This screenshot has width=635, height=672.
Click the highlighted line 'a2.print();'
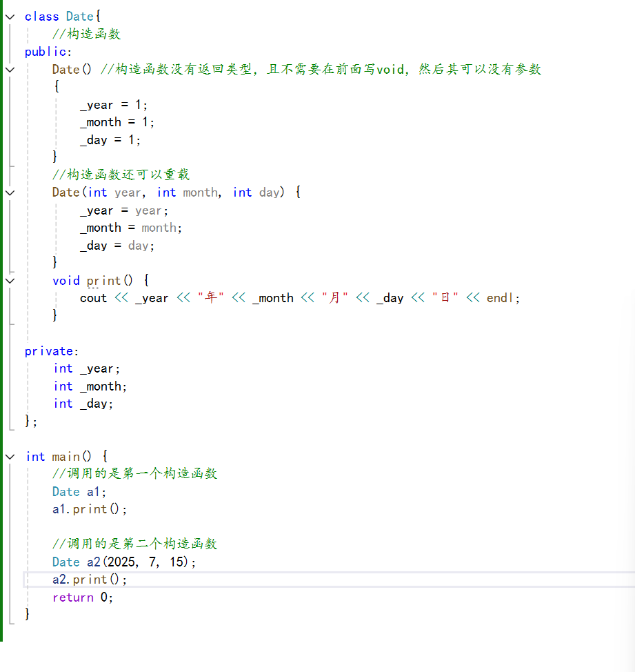click(x=90, y=580)
